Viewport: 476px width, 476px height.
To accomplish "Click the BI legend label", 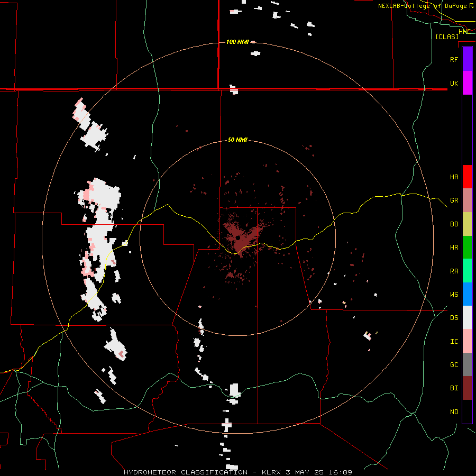I will (x=454, y=388).
